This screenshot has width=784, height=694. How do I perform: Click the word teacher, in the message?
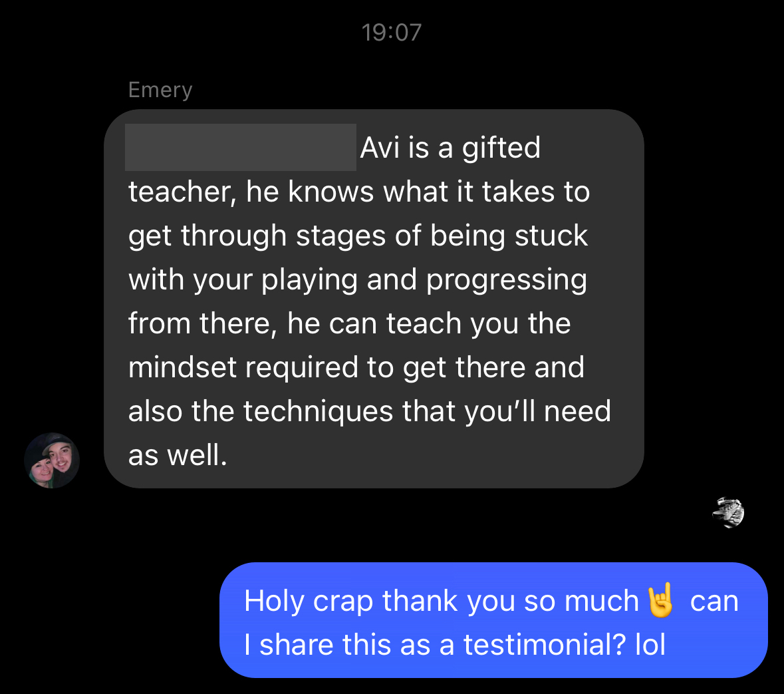(182, 192)
